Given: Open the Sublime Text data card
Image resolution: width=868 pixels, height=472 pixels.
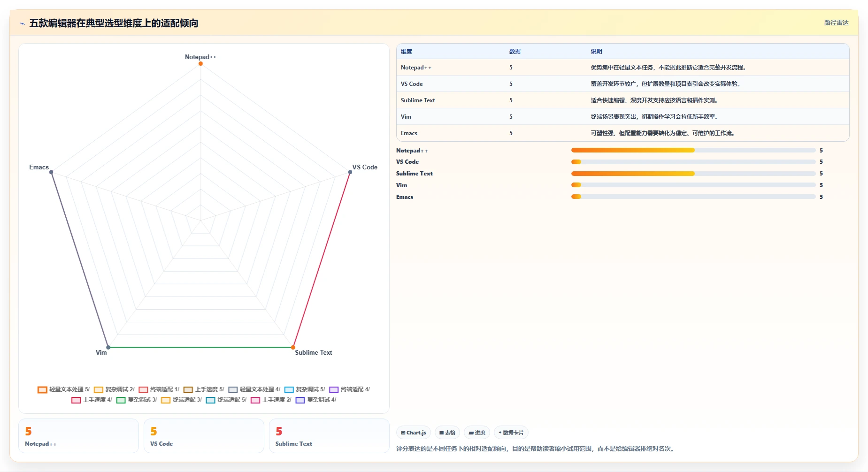Looking at the screenshot, I should (329, 436).
